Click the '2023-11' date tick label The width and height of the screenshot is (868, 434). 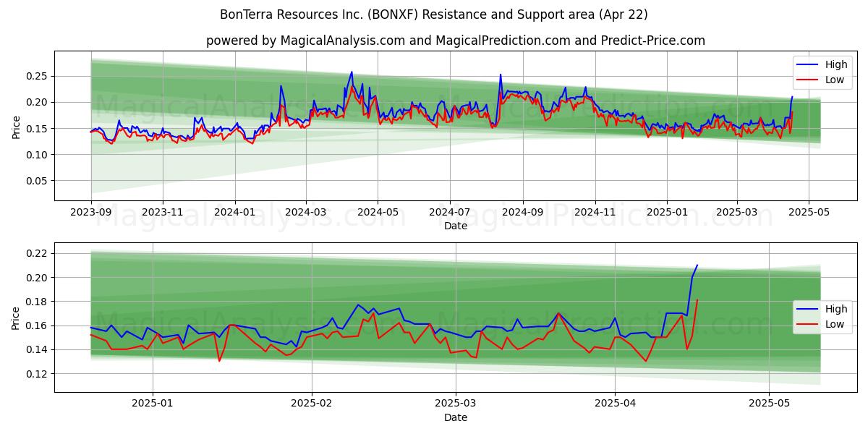[162, 213]
